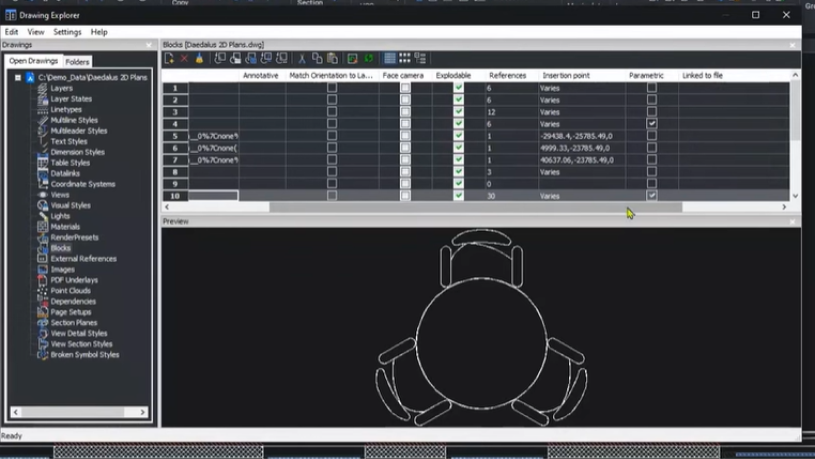Select Blocks in the tree
This screenshot has height=459, width=815.
pos(60,248)
